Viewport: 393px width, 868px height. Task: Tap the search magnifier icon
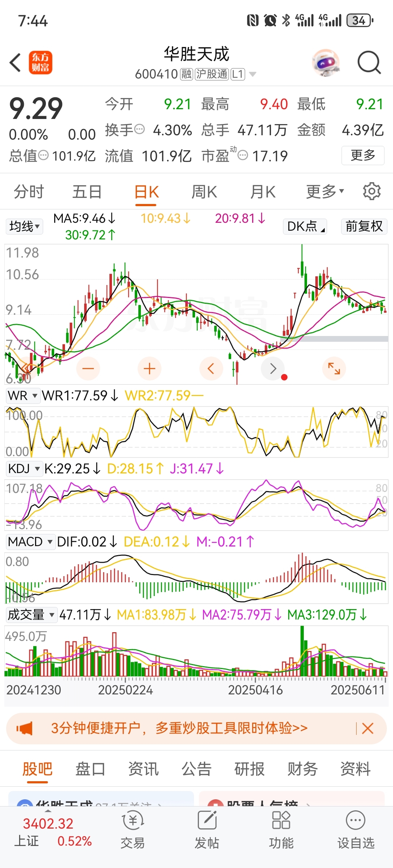pyautogui.click(x=369, y=63)
